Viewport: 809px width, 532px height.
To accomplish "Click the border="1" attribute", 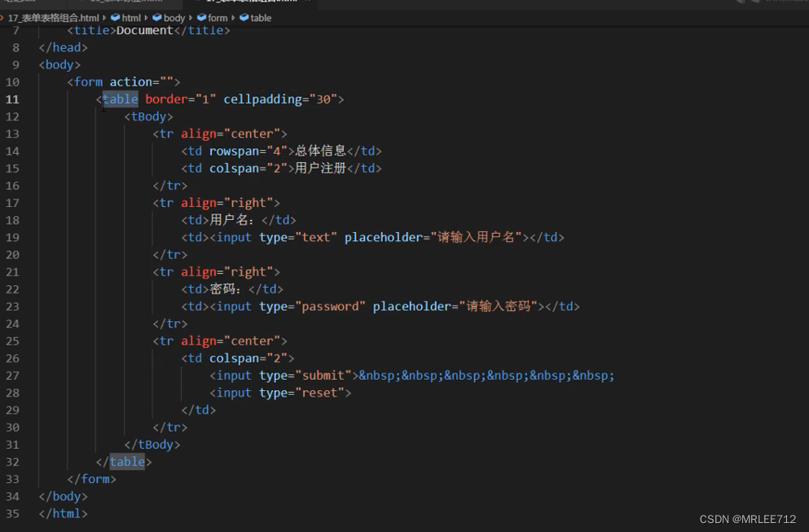I will (181, 99).
